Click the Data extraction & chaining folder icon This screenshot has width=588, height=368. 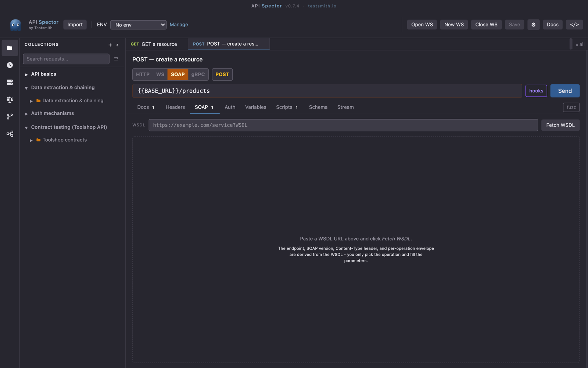(38, 100)
